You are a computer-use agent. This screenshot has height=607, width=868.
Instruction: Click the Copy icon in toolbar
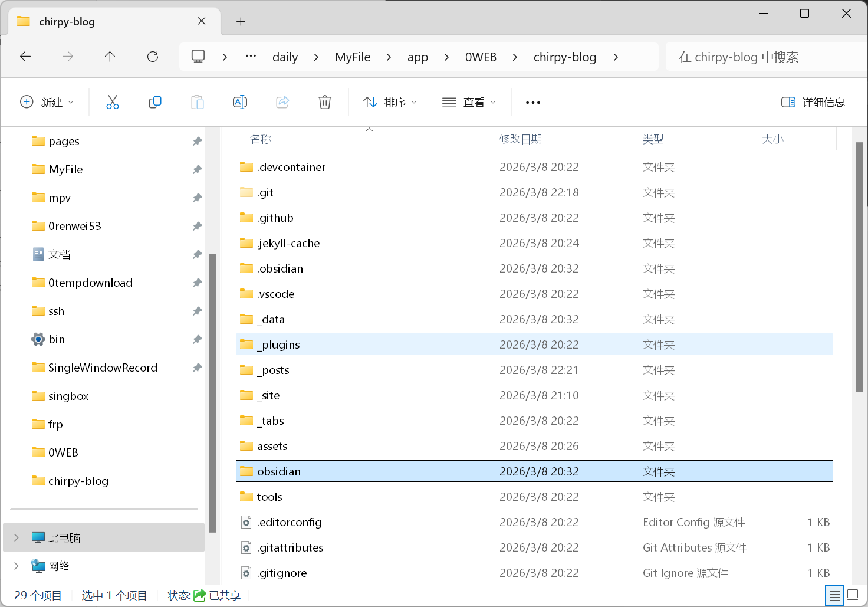155,102
